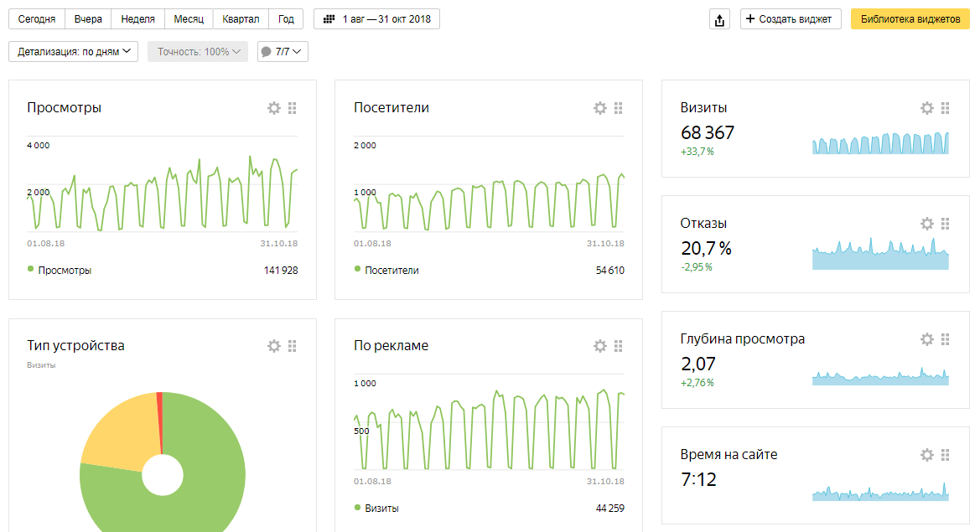
Task: Select the Неделя period tab
Action: (137, 18)
